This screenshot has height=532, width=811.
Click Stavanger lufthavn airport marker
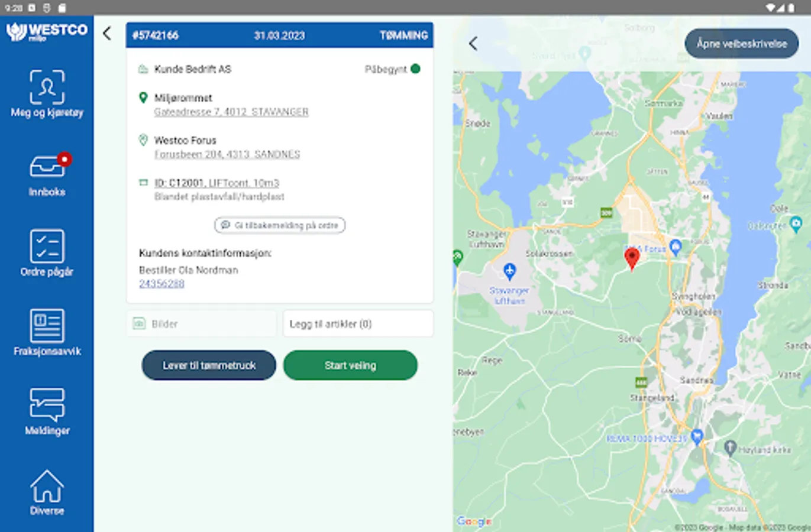tap(509, 271)
